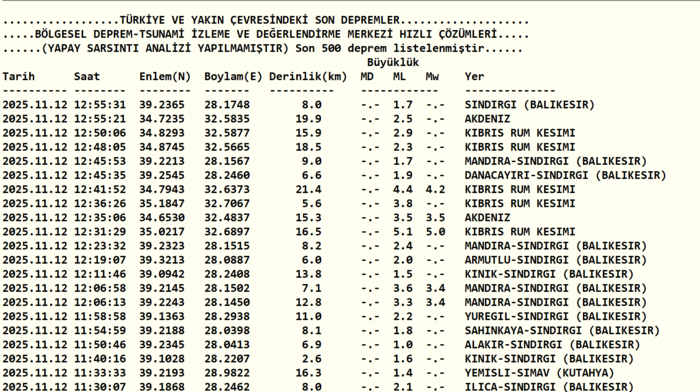Viewport: 700px width, 392px height.
Task: Click latitude 34.8745
Action: (x=162, y=147)
